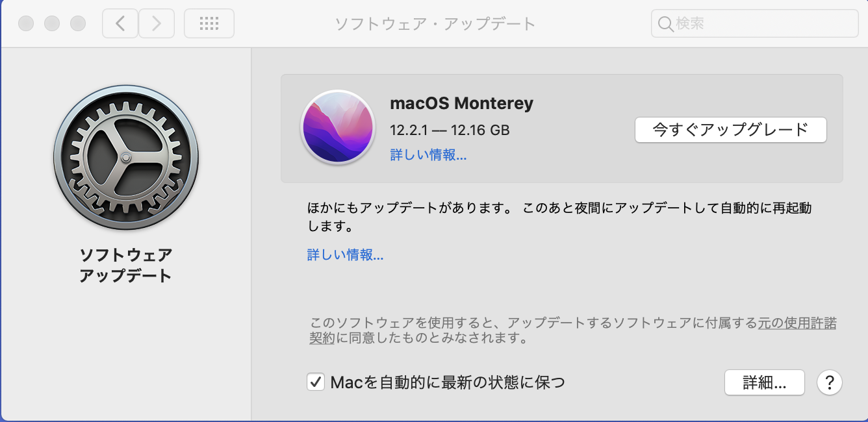Toggle the Macを自動的に最新の状態に保つ checkbox
This screenshot has width=868, height=422.
[316, 382]
